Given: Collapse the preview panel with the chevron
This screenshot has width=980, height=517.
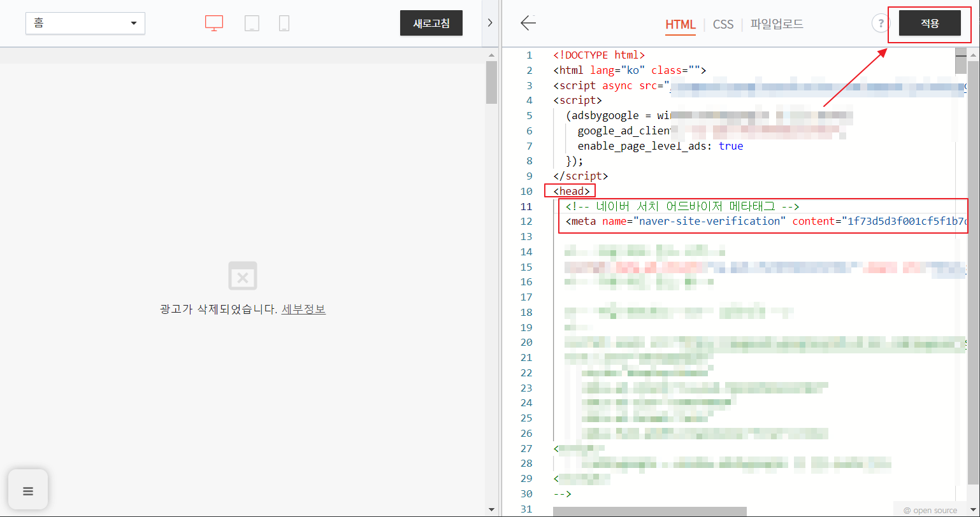Looking at the screenshot, I should (x=489, y=23).
